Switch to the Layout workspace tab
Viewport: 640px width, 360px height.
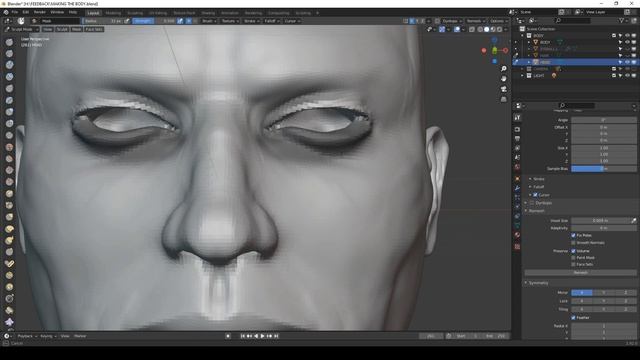tap(93, 13)
